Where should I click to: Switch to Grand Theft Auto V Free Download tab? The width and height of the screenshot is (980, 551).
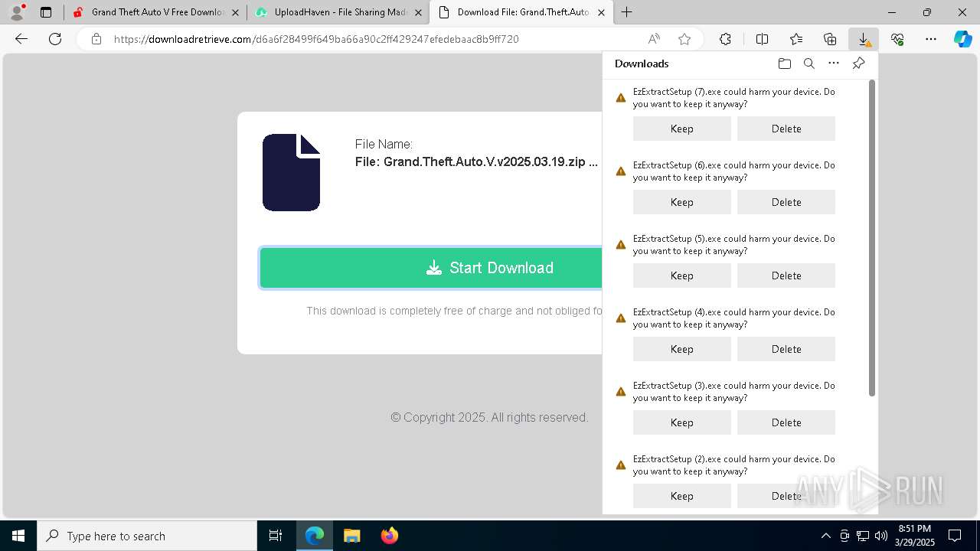coord(155,12)
